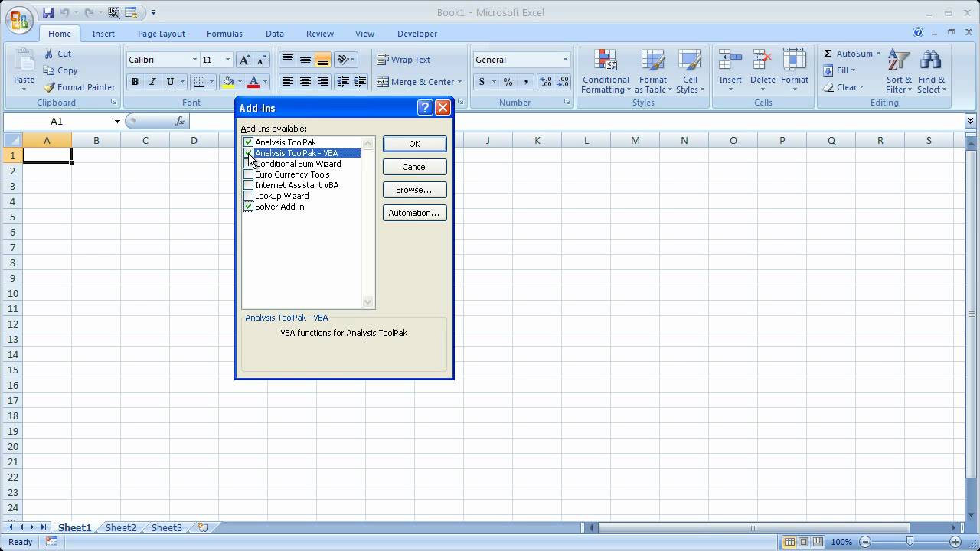Click the Copy icon

click(49, 70)
